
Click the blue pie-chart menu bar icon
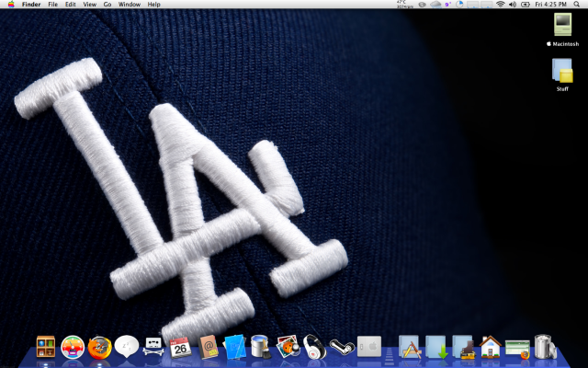pyautogui.click(x=459, y=4)
